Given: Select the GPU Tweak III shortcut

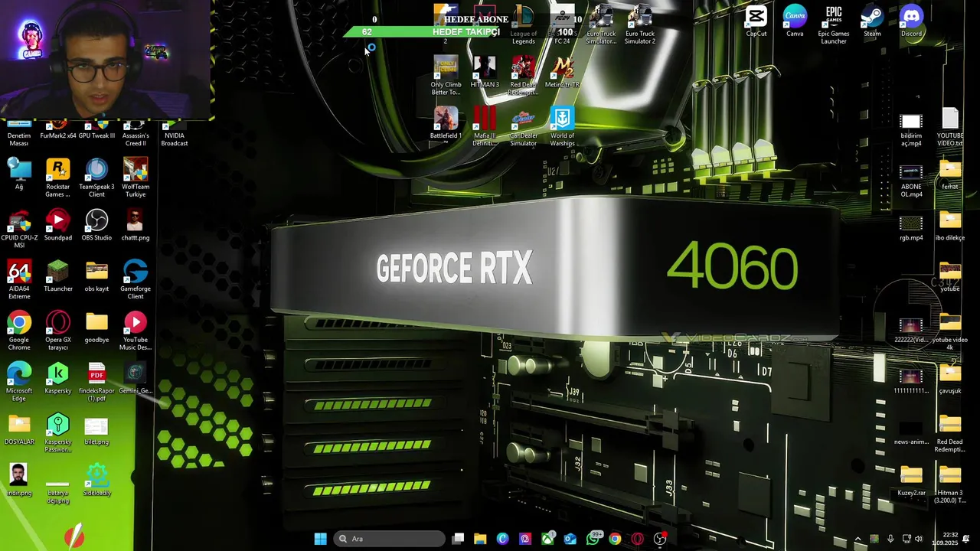Looking at the screenshot, I should point(96,131).
